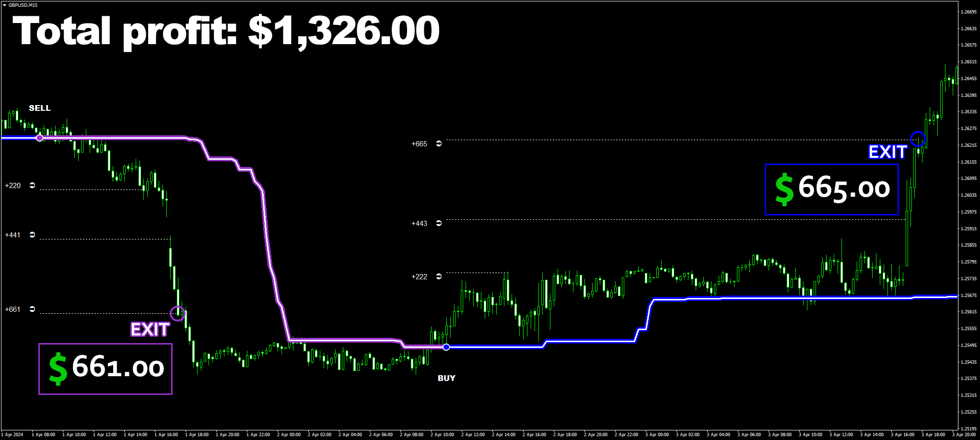Click the arrow icon beside +222 label
Screen dimensions: 980x440
439,276
